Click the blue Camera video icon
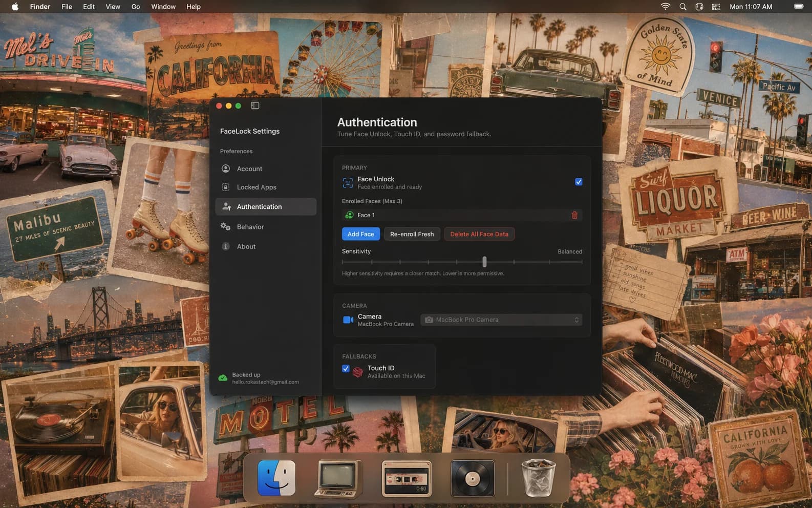 [x=348, y=320]
